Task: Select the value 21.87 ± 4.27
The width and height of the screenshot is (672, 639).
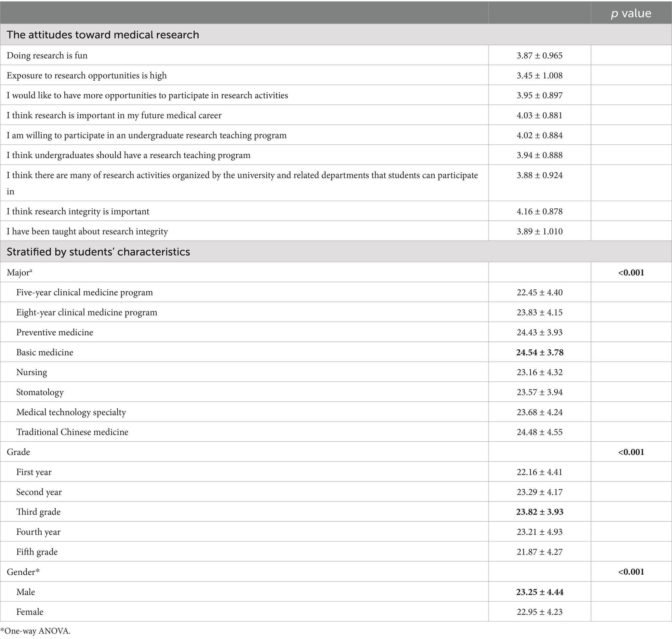Action: point(539,552)
